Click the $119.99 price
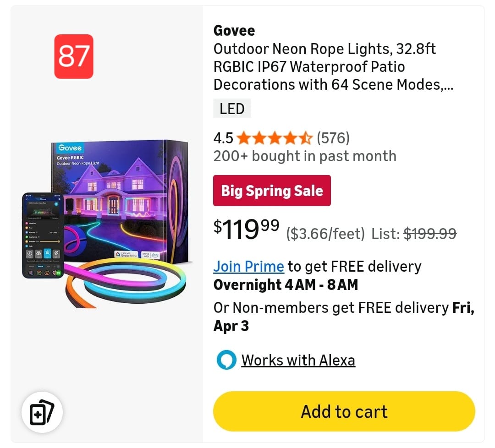Screen dimensions: 495x448 coord(246,229)
